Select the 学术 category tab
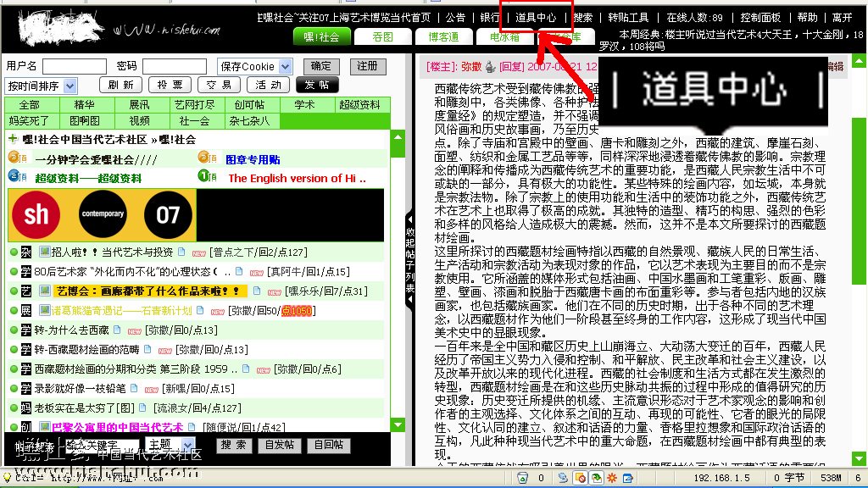Image resolution: width=868 pixels, height=488 pixels. point(304,104)
